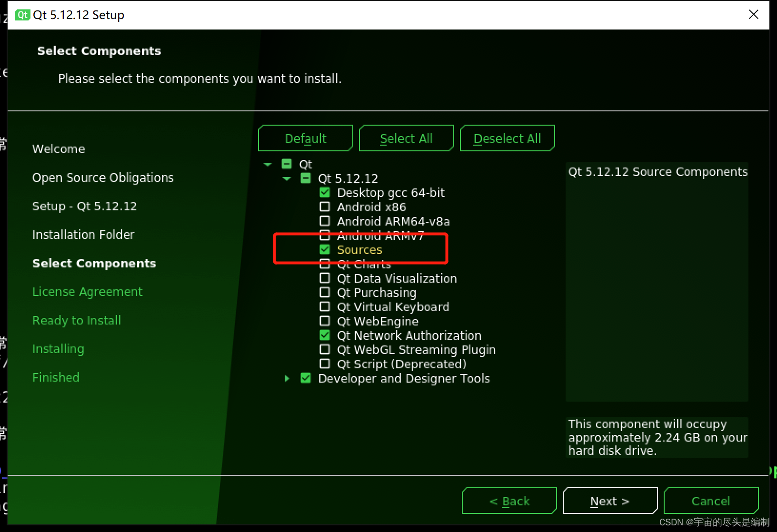Toggle the Desktop gcc 64-bit checkbox
The width and height of the screenshot is (777, 532).
click(325, 193)
